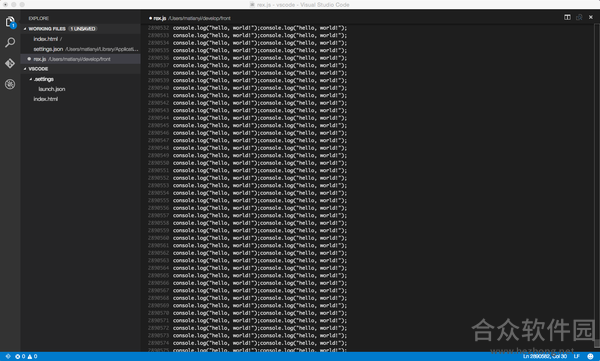600x361 pixels.
Task: Click the 1 UNSAVED badge
Action: pyautogui.click(x=83, y=29)
